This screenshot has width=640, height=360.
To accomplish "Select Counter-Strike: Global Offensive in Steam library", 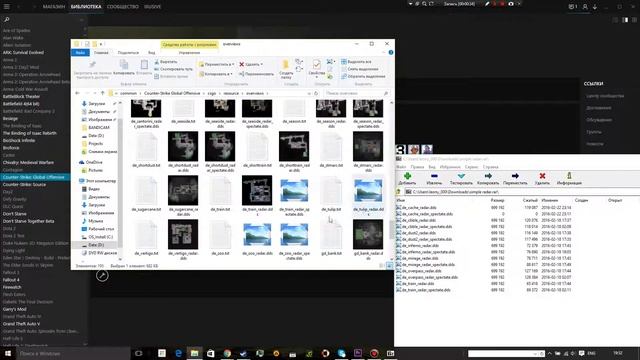I will point(35,177).
